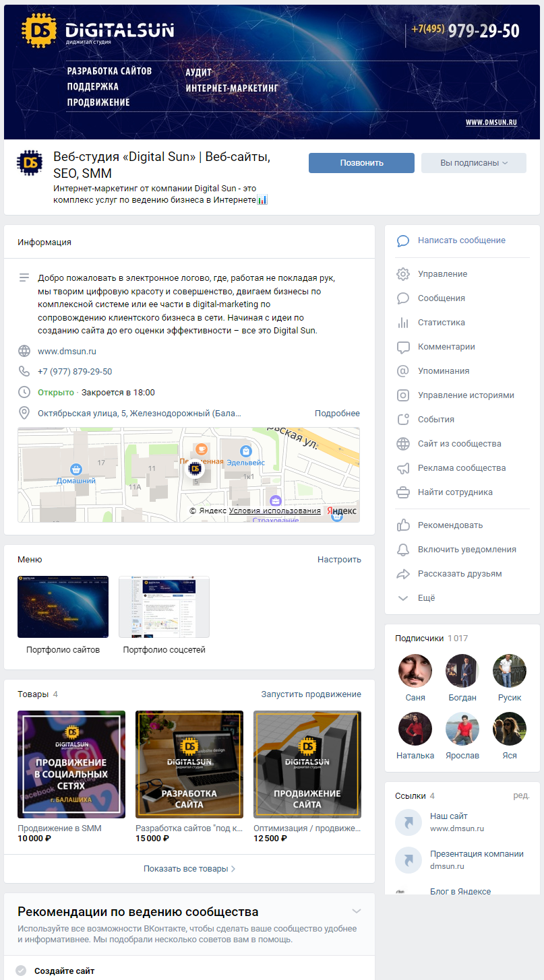The width and height of the screenshot is (544, 980).
Task: Open the Портфолио сайтов thumbnail
Action: 63,606
